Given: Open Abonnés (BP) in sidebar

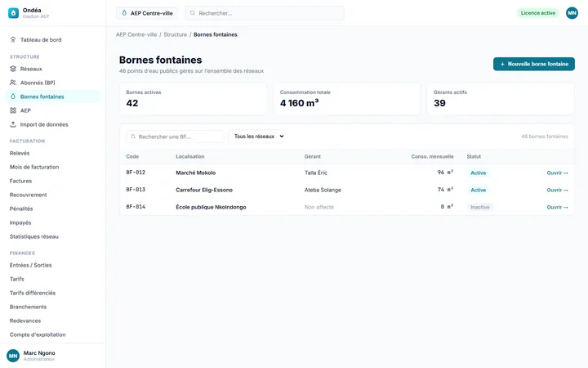Looking at the screenshot, I should coord(53,83).
